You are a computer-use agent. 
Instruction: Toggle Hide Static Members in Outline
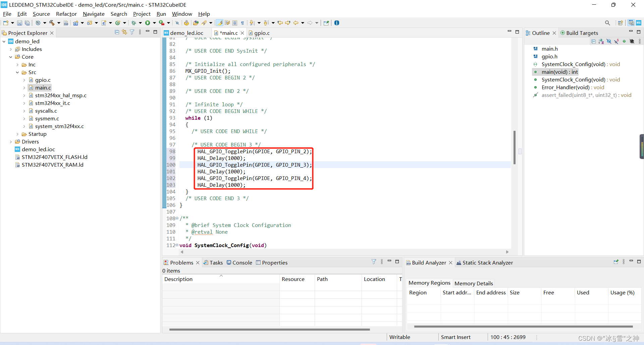coord(616,41)
